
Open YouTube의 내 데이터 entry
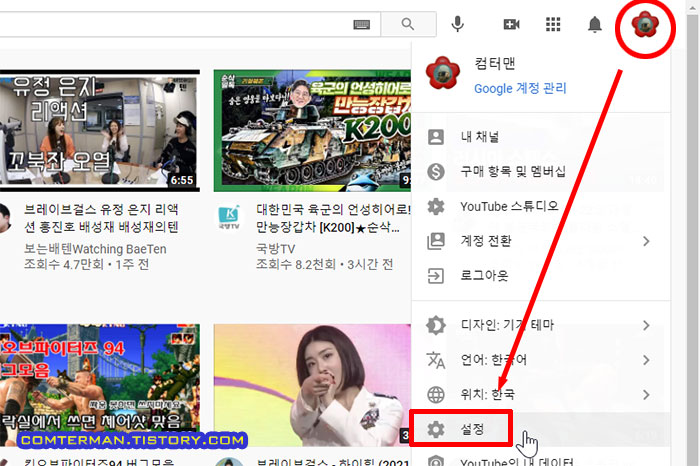tap(541, 460)
